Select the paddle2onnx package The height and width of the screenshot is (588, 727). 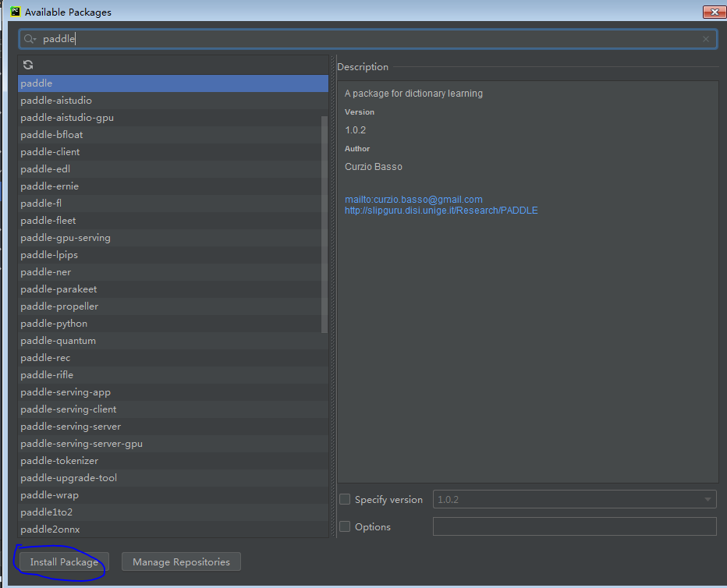[x=51, y=529]
